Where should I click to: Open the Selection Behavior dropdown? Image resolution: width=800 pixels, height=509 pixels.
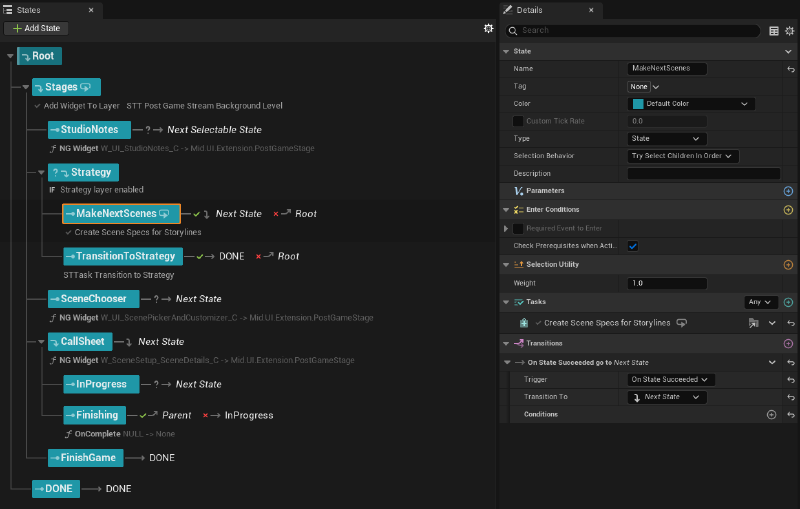coord(683,156)
